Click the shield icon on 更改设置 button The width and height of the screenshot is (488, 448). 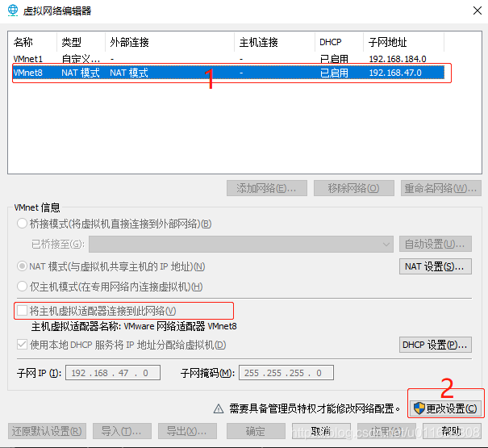pyautogui.click(x=419, y=408)
